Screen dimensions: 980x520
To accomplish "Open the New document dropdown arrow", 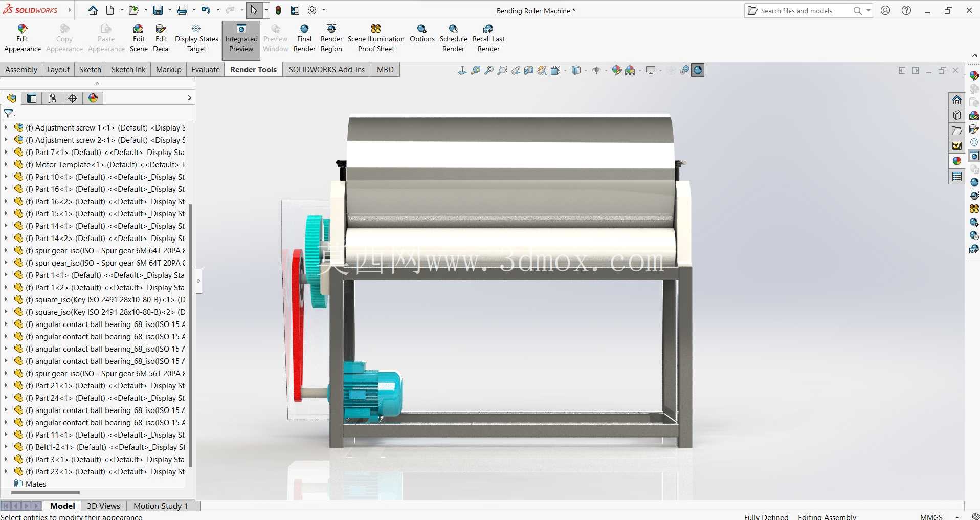I will tap(122, 10).
